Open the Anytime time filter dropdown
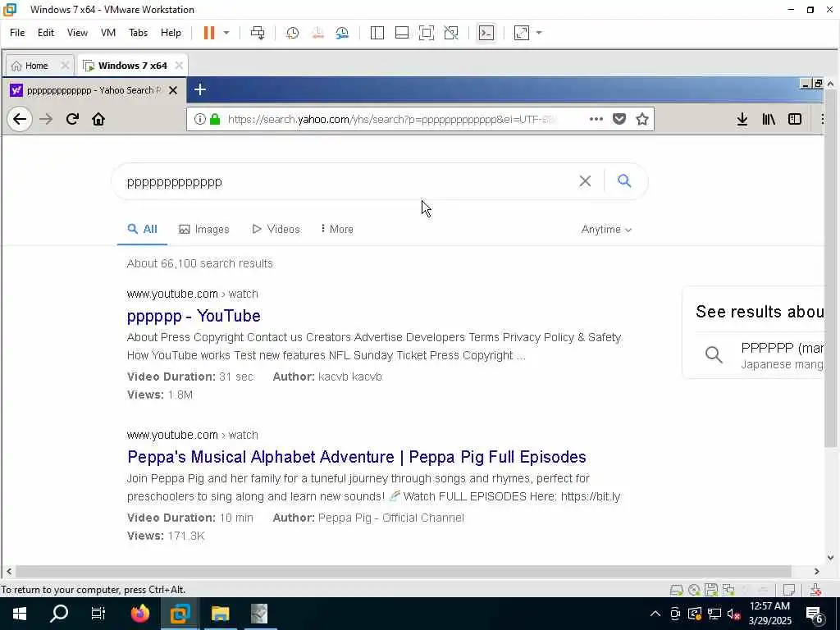840x630 pixels. [606, 230]
